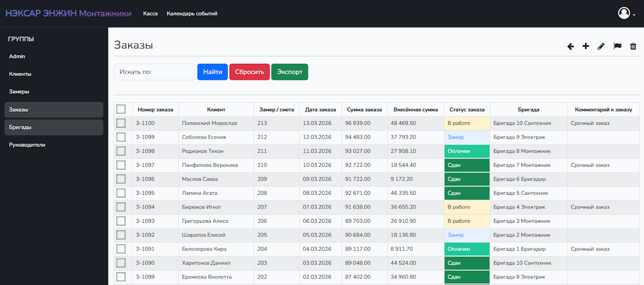Open Календарь событий in top menu
This screenshot has width=644, height=285.
point(192,14)
